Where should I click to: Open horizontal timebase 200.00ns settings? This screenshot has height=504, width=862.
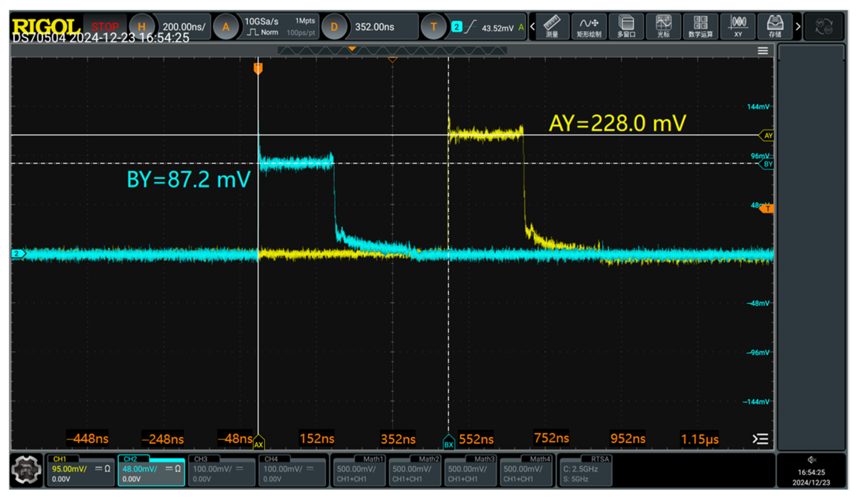[184, 27]
